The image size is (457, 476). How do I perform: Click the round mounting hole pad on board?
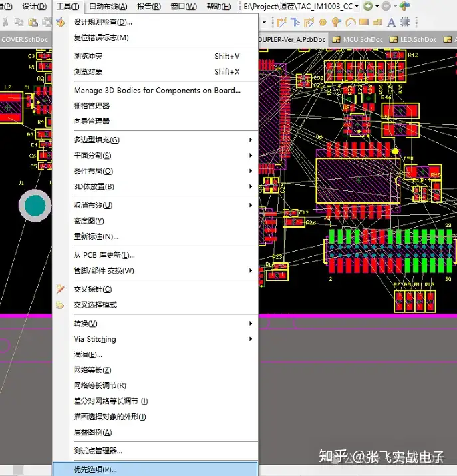33,206
